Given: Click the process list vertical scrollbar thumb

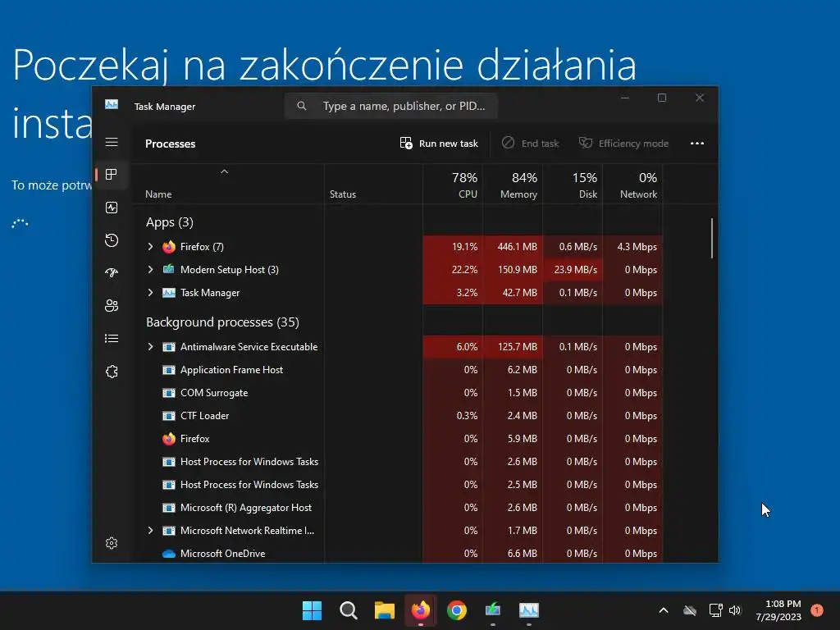Looking at the screenshot, I should click(x=712, y=238).
